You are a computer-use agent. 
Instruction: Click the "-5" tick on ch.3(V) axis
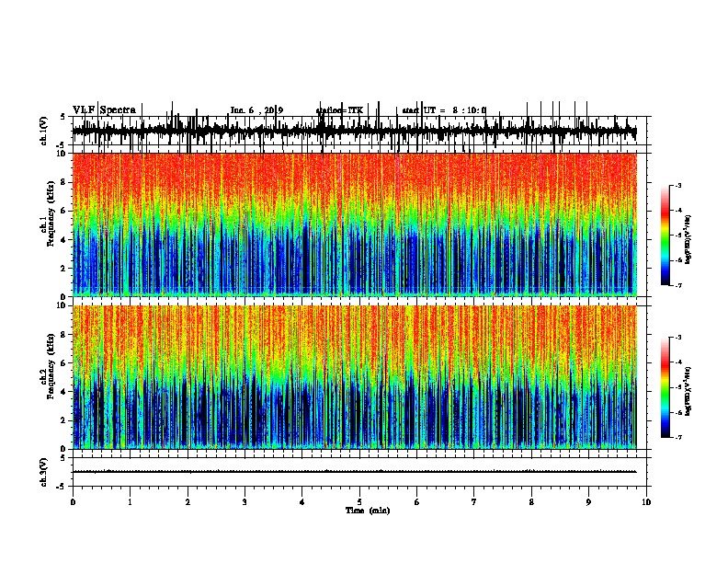[x=63, y=487]
